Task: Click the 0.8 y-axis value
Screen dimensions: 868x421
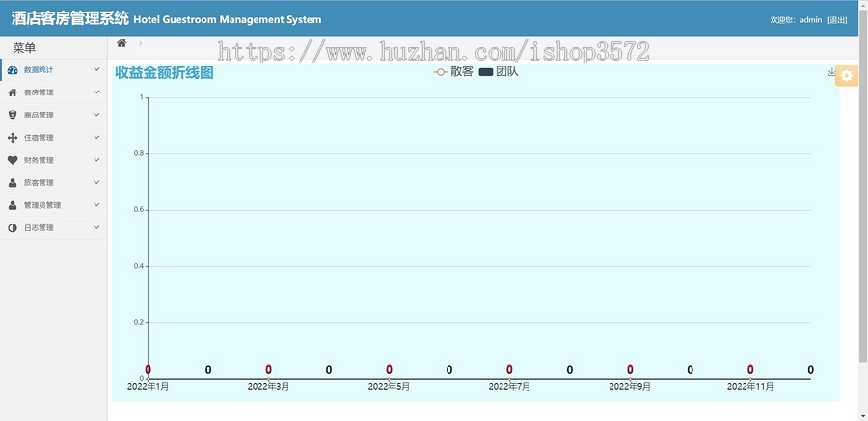Action: coord(139,154)
